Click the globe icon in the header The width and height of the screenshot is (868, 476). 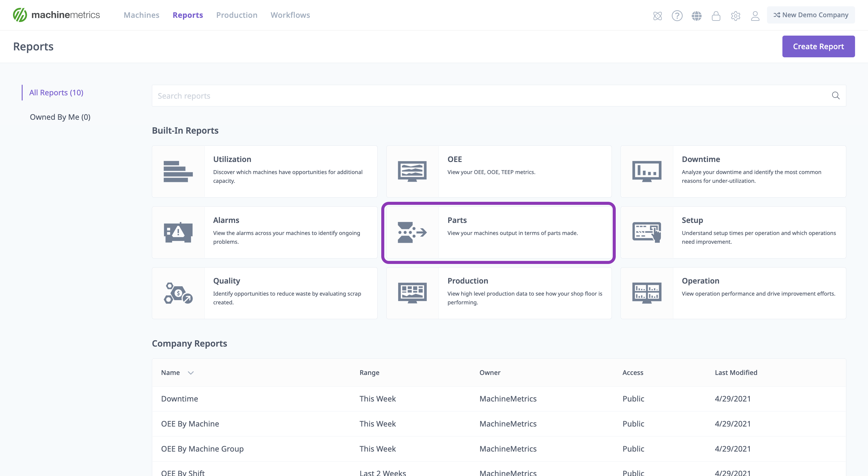click(697, 15)
